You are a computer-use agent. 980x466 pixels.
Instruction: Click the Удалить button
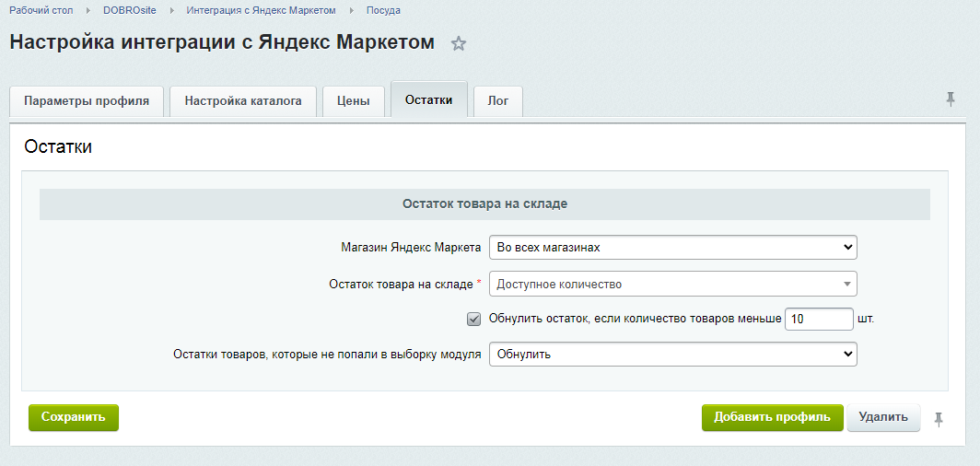click(883, 417)
